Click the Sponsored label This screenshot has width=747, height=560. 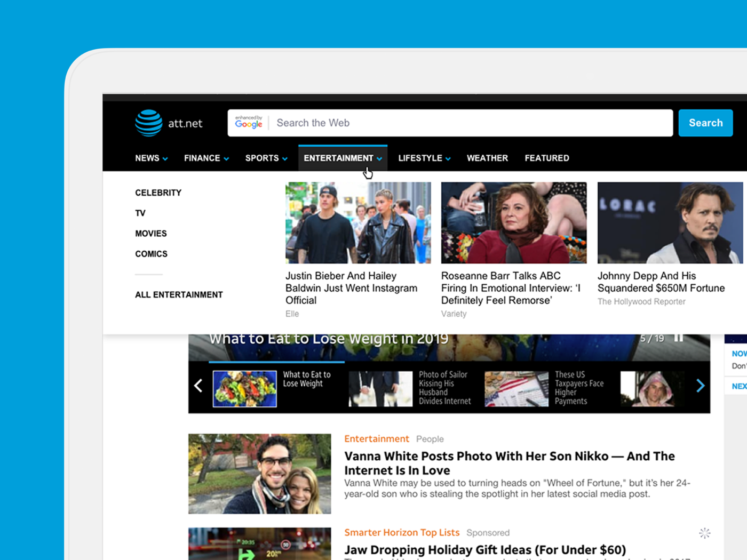tap(488, 533)
